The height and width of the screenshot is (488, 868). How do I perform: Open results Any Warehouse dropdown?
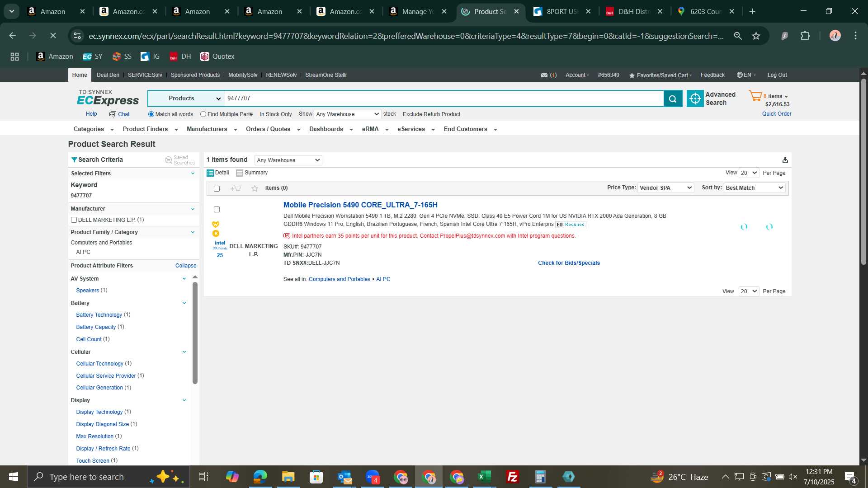point(288,160)
